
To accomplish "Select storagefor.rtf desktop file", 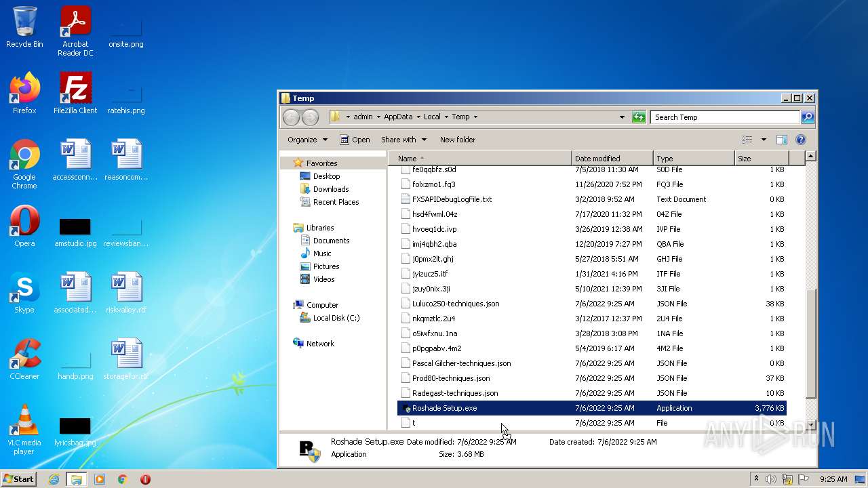I will pyautogui.click(x=126, y=359).
